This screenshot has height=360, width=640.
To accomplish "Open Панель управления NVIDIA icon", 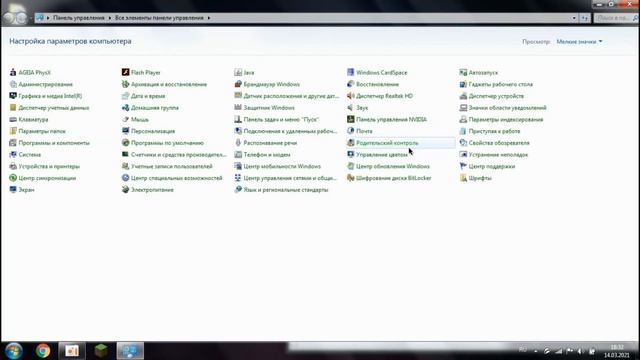I will pos(350,120).
